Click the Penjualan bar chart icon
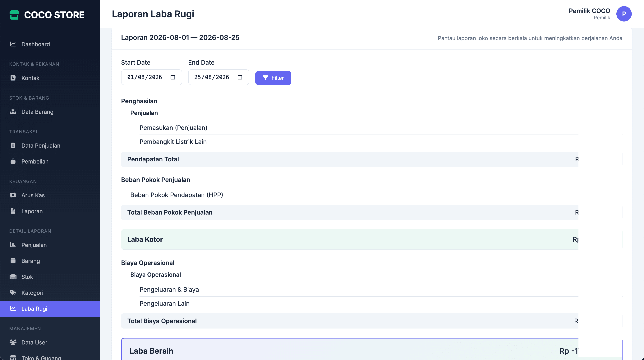The height and width of the screenshot is (360, 644). (x=13, y=245)
